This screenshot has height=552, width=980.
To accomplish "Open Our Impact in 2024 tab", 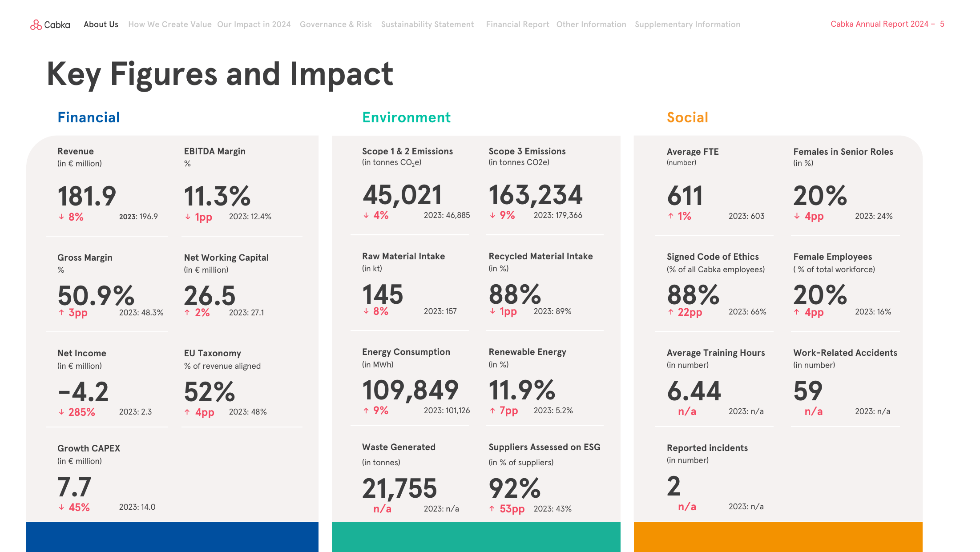I will coord(254,24).
